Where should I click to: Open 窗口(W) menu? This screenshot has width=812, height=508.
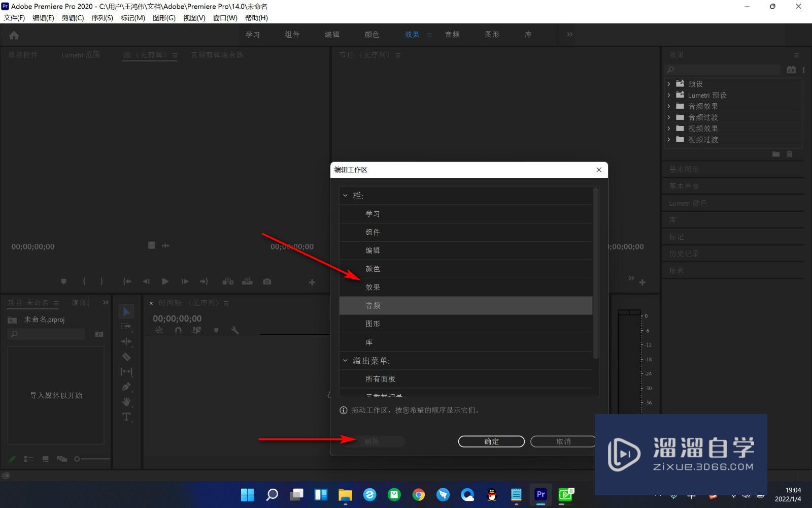pyautogui.click(x=225, y=18)
